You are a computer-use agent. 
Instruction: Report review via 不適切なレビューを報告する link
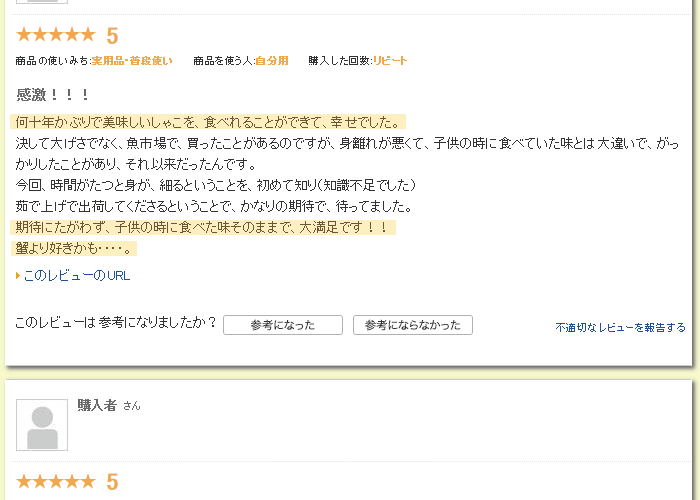[620, 328]
